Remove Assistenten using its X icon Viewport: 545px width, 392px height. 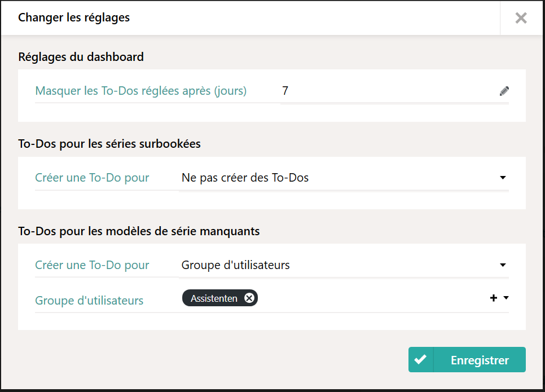[249, 298]
